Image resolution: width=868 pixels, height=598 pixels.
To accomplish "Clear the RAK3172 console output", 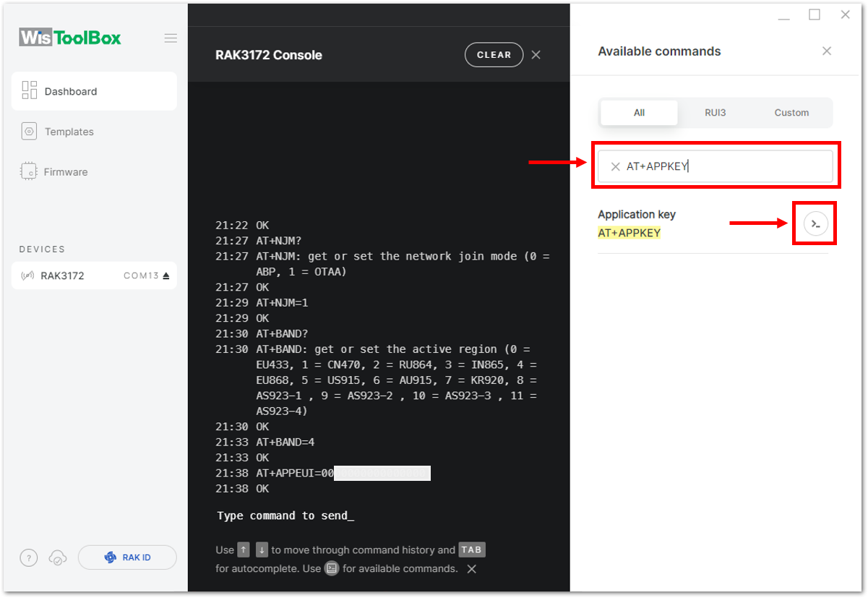I will coord(494,55).
